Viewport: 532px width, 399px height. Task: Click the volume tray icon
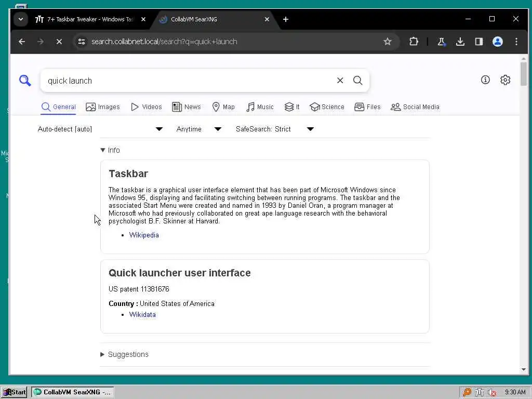[x=492, y=392]
